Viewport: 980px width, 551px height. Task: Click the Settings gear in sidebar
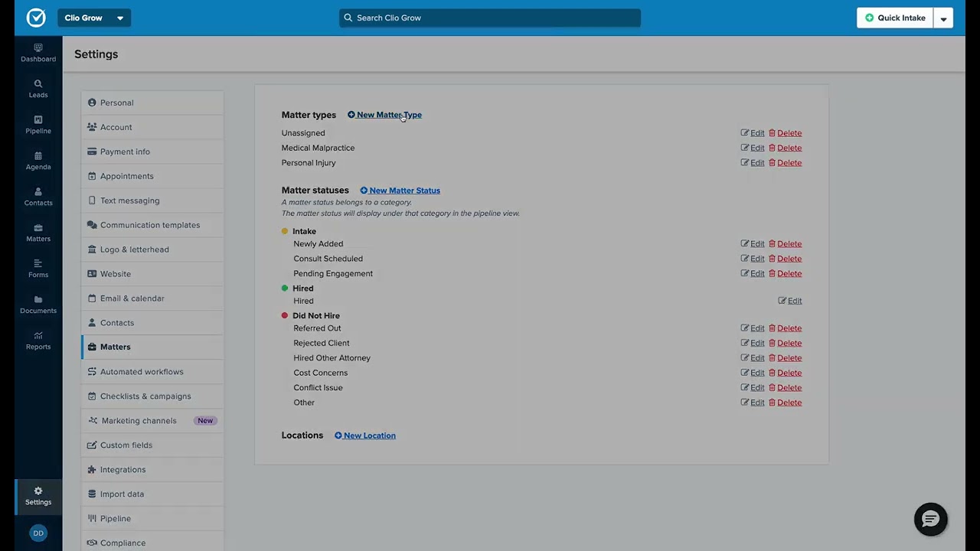click(38, 496)
